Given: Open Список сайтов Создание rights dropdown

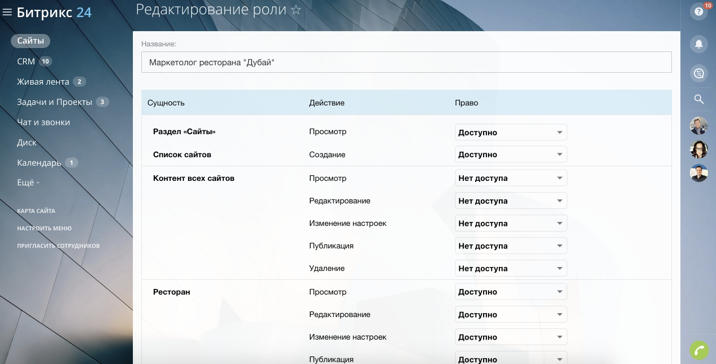Looking at the screenshot, I should pos(511,154).
